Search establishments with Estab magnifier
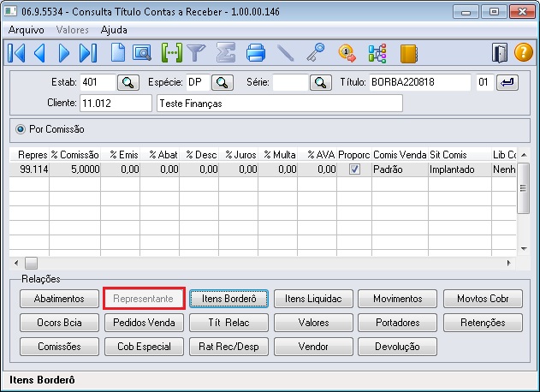 [x=128, y=83]
